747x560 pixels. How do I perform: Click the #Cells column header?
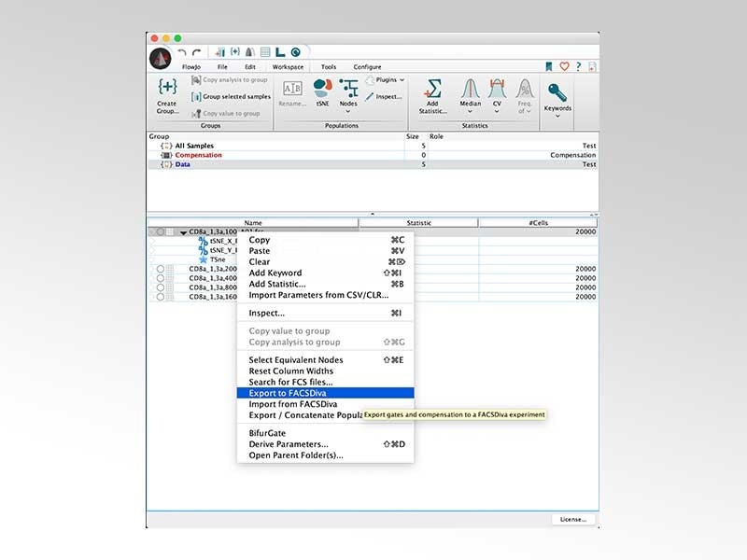pyautogui.click(x=539, y=223)
